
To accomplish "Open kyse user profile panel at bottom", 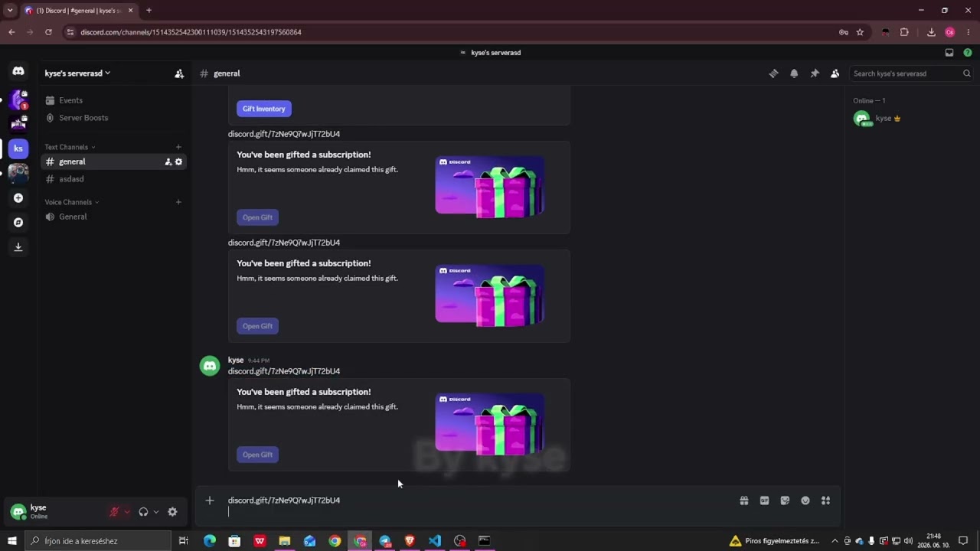I will 54,512.
